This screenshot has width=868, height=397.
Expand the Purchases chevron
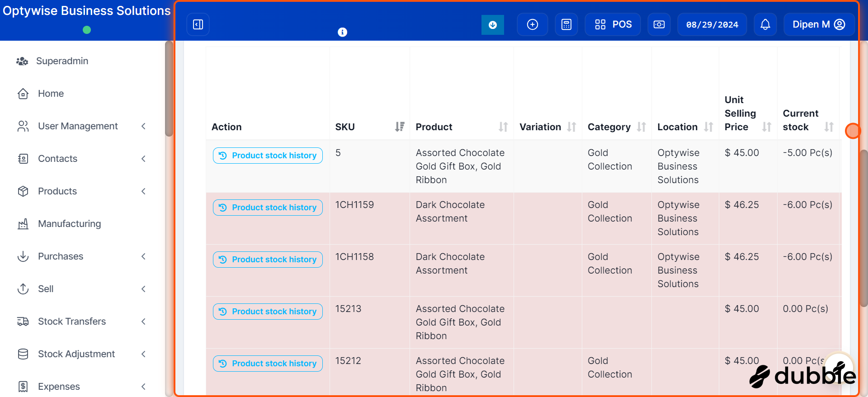tap(143, 256)
